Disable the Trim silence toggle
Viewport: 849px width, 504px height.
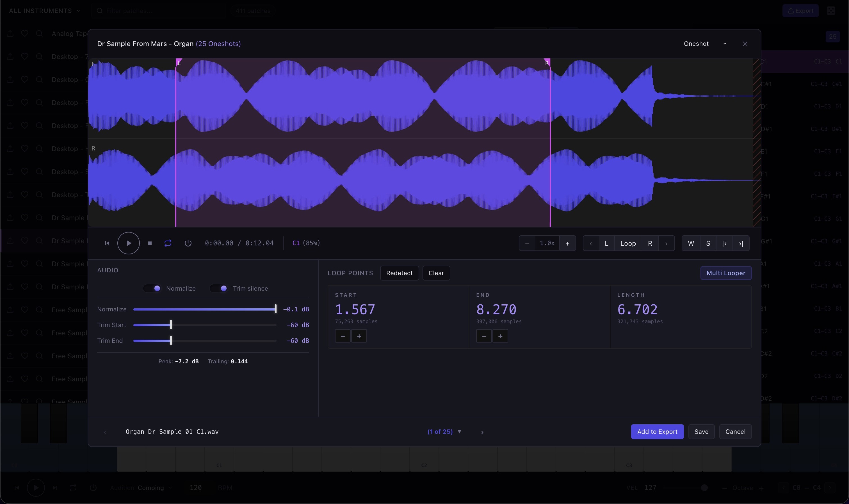[218, 288]
